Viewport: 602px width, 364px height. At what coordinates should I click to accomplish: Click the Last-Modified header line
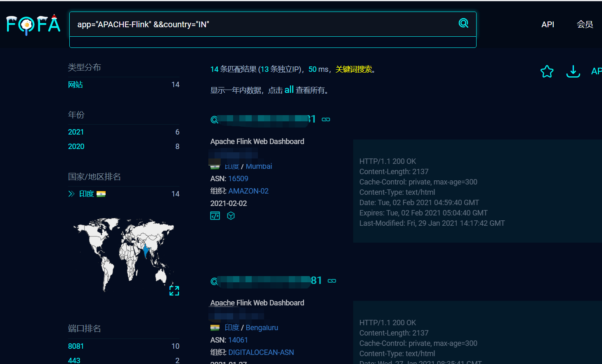pos(432,223)
